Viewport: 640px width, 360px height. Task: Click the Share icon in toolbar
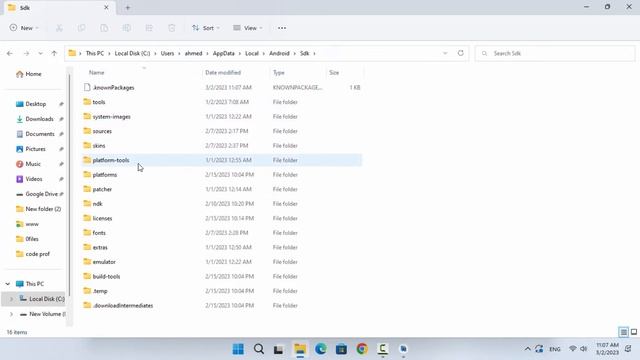pyautogui.click(x=149, y=28)
